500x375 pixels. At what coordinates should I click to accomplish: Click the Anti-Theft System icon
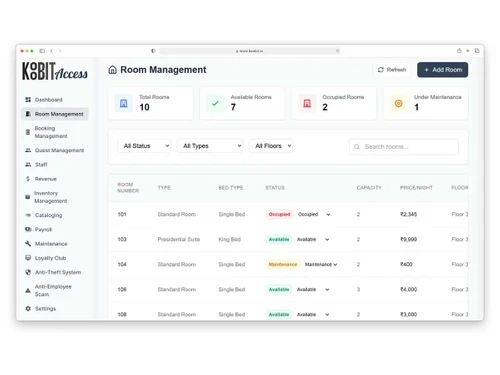pyautogui.click(x=28, y=272)
